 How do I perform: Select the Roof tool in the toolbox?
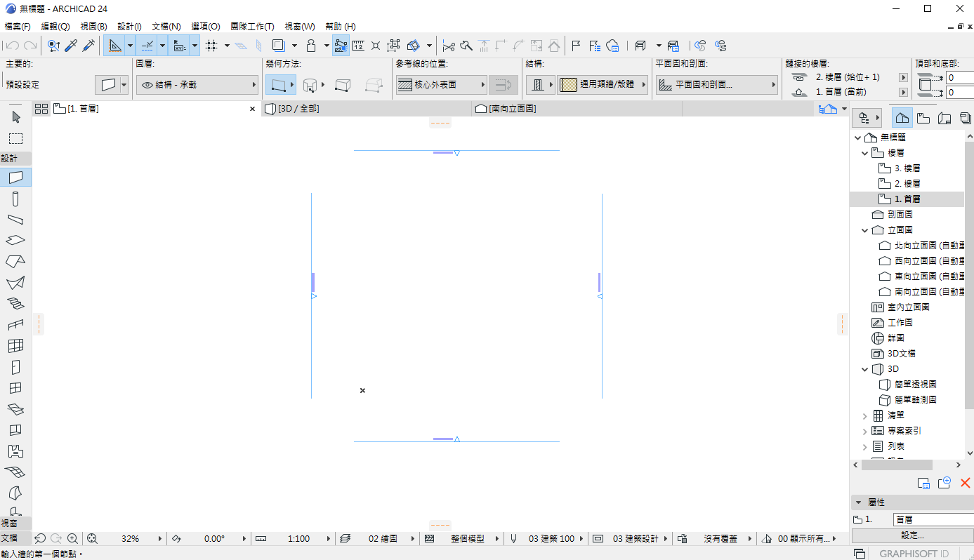pyautogui.click(x=15, y=261)
